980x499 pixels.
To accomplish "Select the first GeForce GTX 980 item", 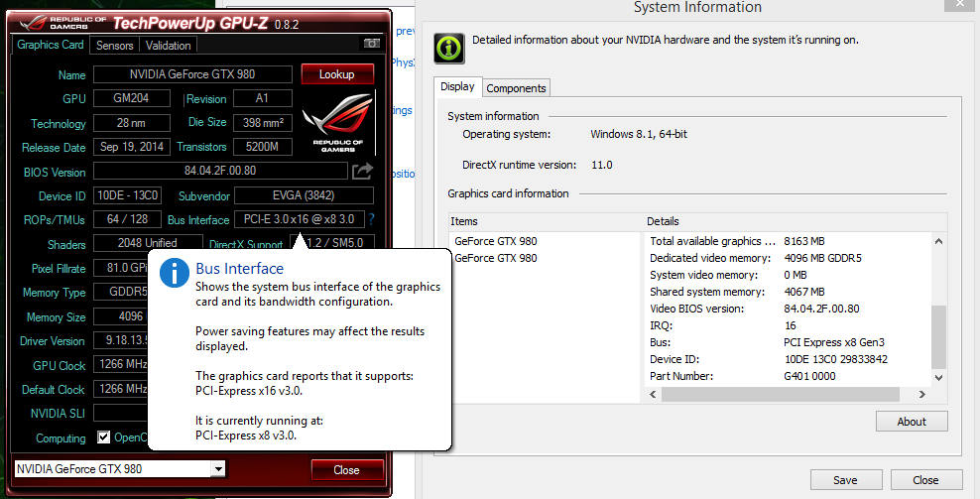I will click(x=496, y=241).
